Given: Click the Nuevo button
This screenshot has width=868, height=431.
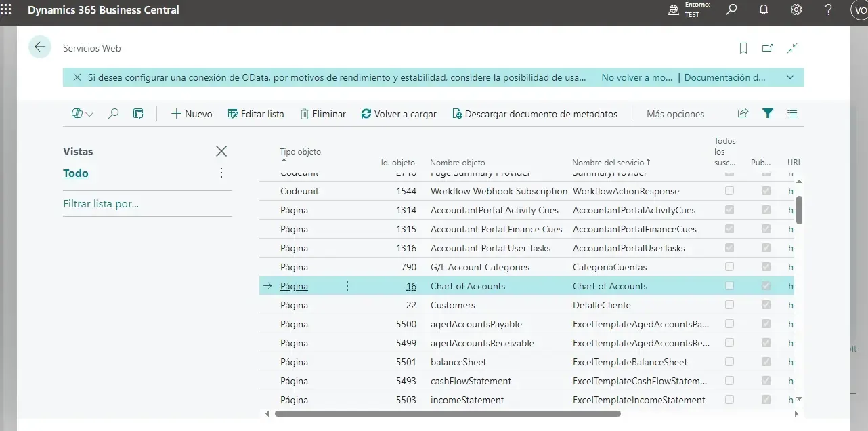Looking at the screenshot, I should (192, 114).
